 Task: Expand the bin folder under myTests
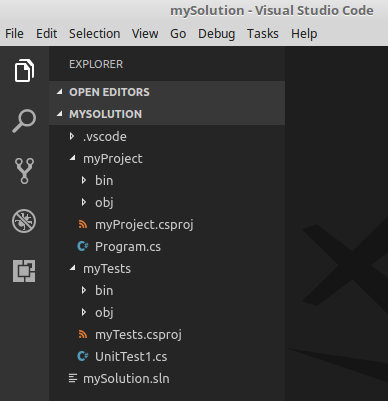(167, 290)
